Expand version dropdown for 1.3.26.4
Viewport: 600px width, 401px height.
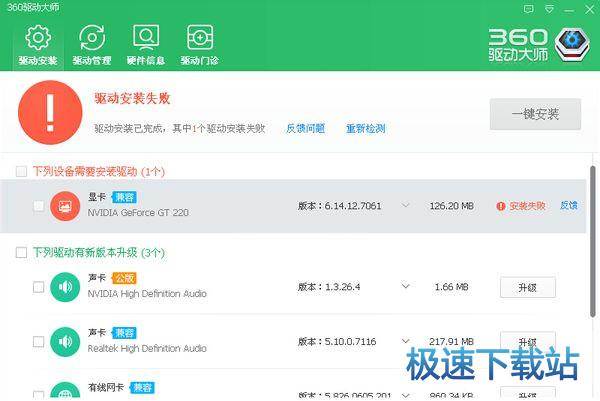coord(405,286)
